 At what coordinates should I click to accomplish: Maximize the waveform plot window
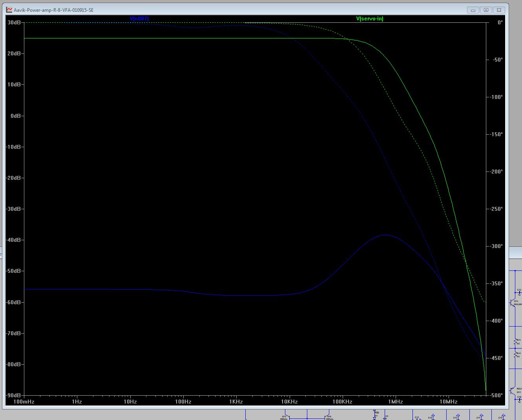(x=486, y=10)
